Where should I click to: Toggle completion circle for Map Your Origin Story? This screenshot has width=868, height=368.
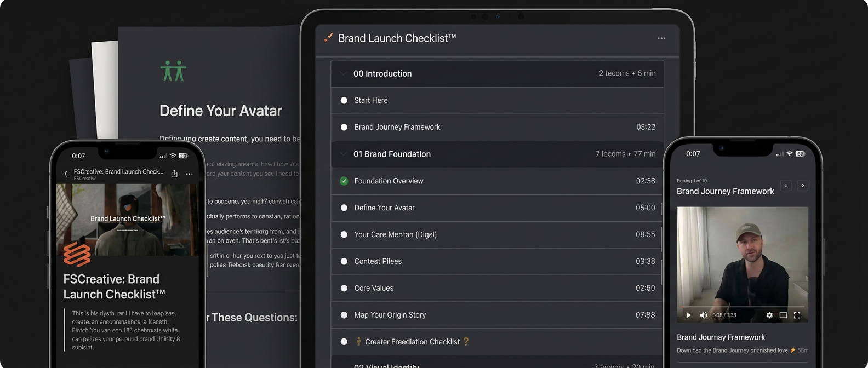(x=344, y=315)
